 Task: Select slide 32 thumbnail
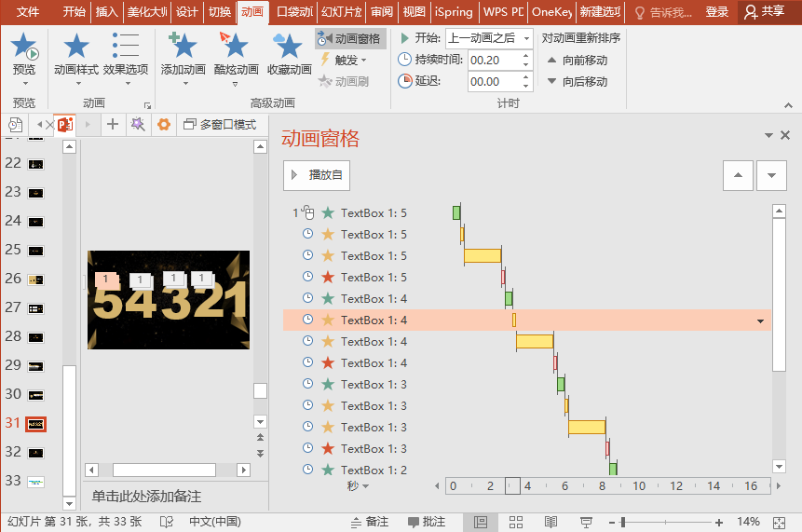[x=35, y=453]
